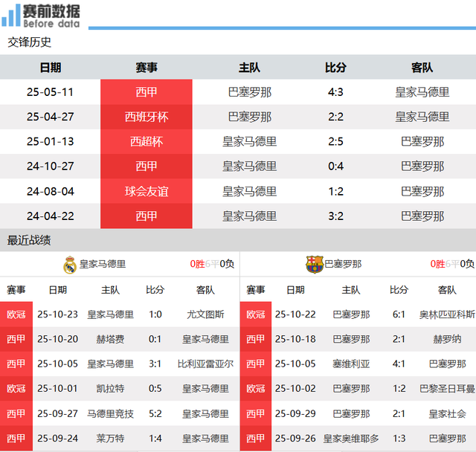Screen dimensions: 476x452
Task: Click the bar chart logo beside 赛前数据
Action: click(x=11, y=16)
